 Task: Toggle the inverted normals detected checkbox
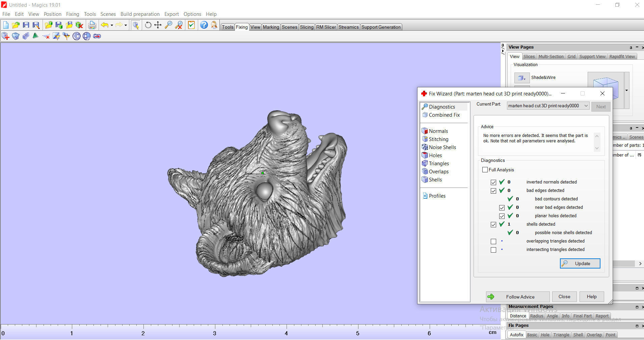coord(493,182)
